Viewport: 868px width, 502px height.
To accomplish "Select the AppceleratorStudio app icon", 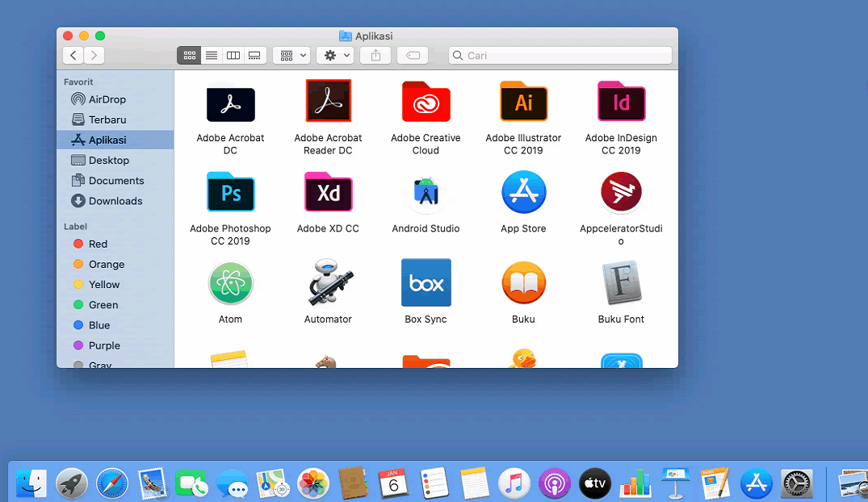I will coord(621,192).
